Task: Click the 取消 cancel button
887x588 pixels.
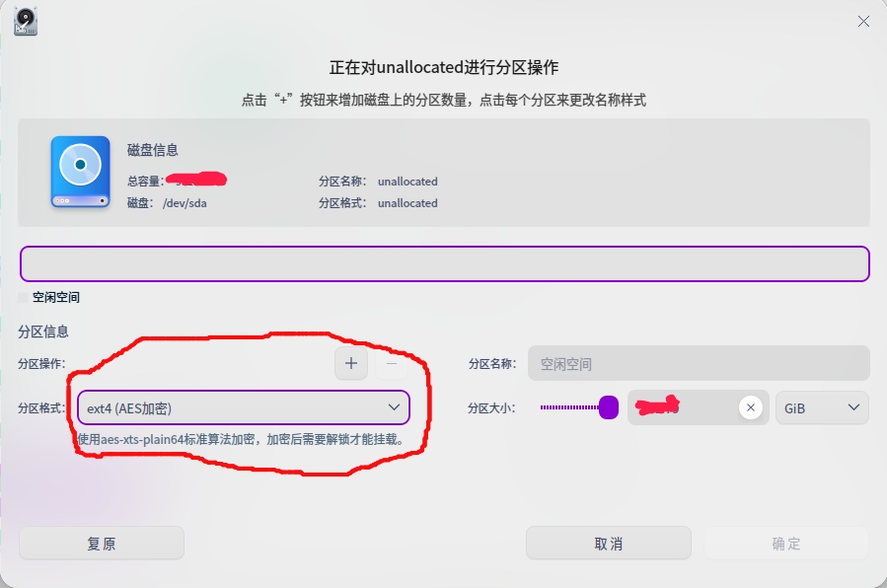Action: (x=609, y=544)
